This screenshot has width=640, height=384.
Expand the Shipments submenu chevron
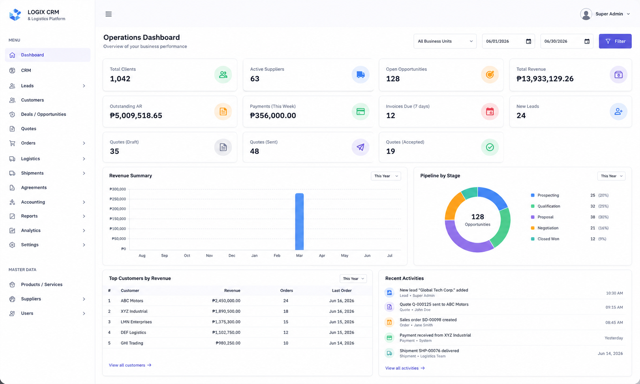pyautogui.click(x=84, y=173)
